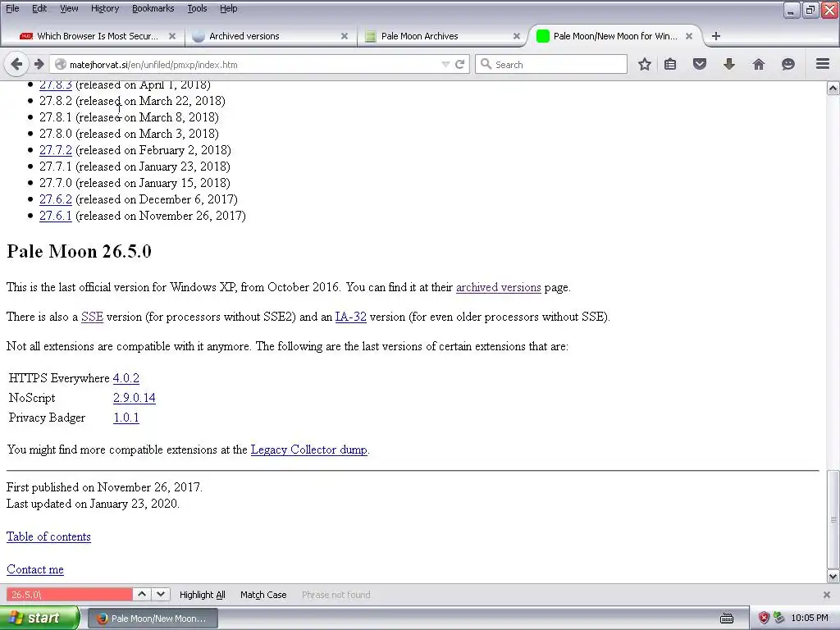The width and height of the screenshot is (840, 630).
Task: Switch to the Pale Moon Archives tab
Action: pos(442,36)
